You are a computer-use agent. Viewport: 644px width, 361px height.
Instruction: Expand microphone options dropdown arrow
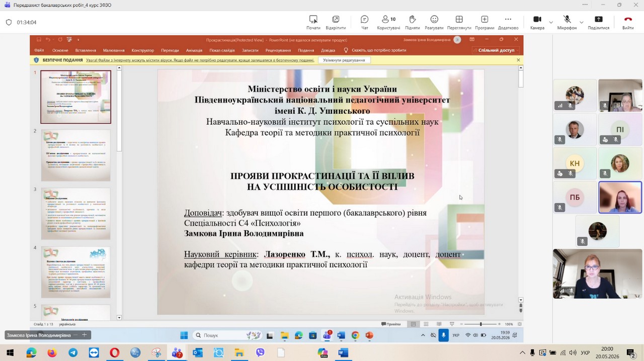[x=582, y=22]
